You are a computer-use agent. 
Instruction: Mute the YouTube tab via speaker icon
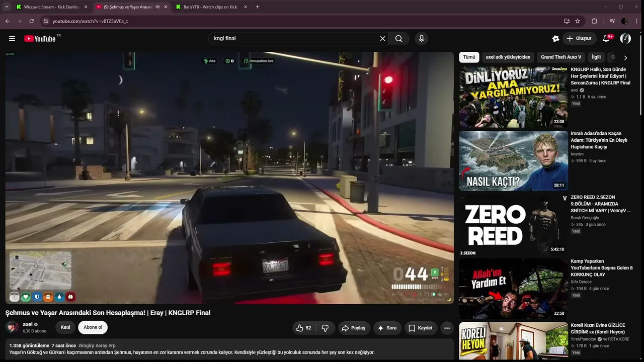[x=157, y=7]
